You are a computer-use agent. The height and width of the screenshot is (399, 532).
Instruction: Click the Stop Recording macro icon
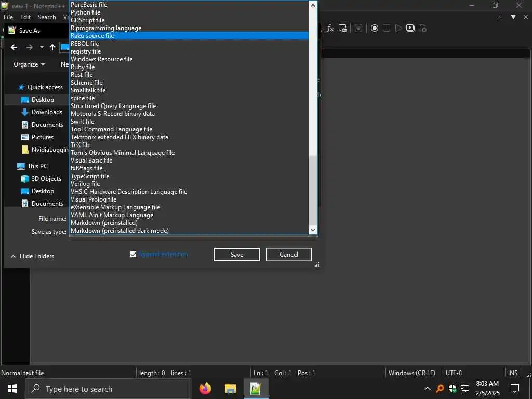click(387, 28)
